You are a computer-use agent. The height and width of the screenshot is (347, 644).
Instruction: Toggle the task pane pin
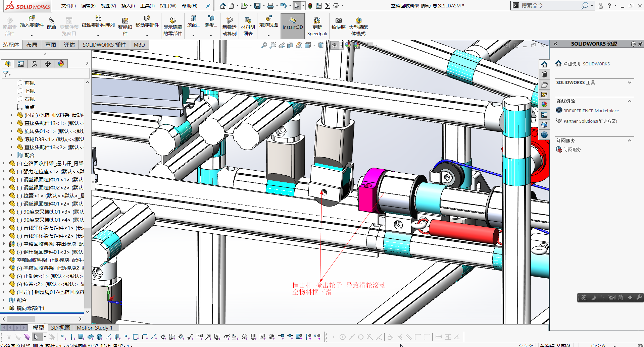tap(640, 44)
